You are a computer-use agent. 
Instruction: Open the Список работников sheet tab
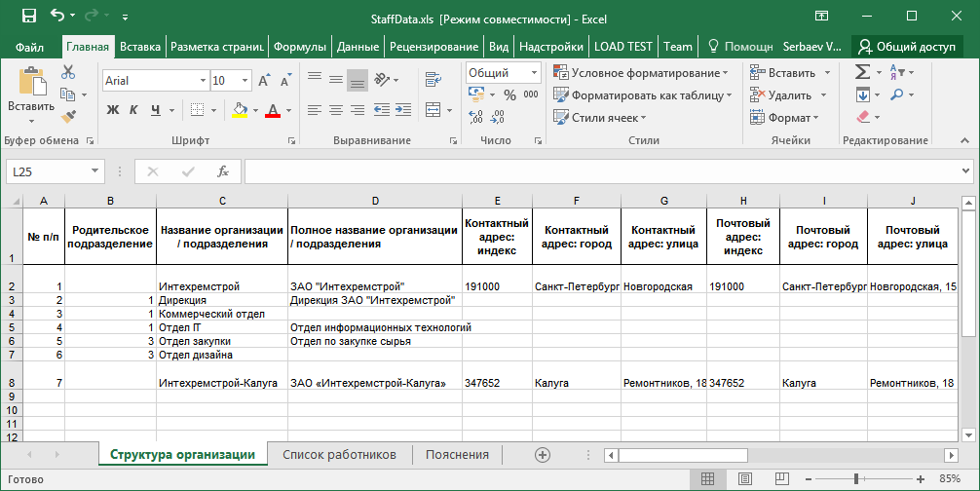click(x=339, y=455)
